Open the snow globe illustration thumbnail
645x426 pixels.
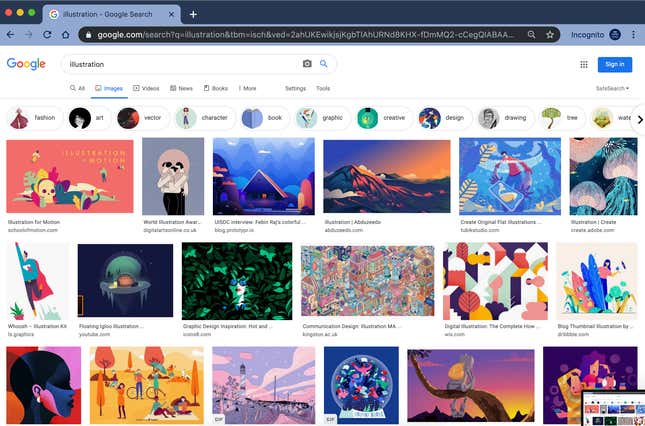[x=361, y=385]
